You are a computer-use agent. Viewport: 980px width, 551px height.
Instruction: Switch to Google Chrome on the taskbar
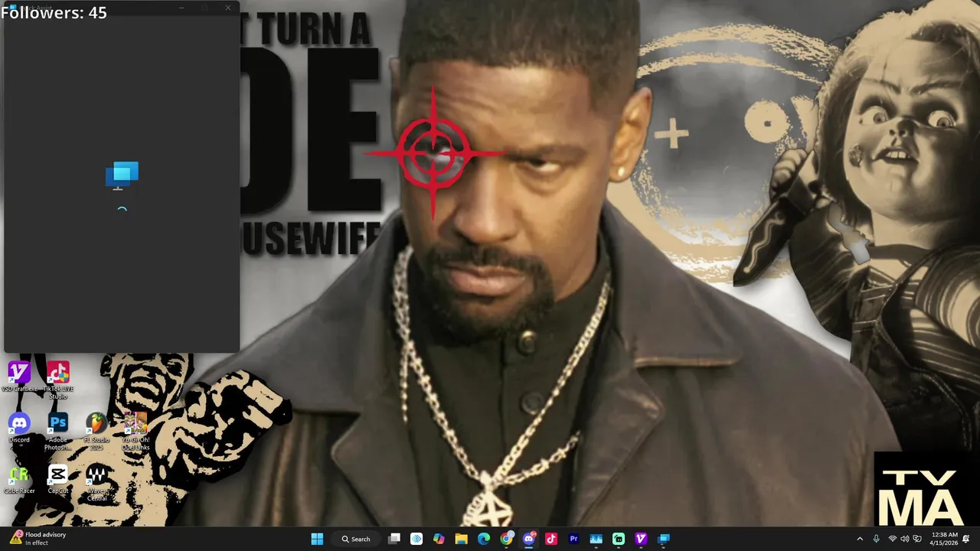506,539
